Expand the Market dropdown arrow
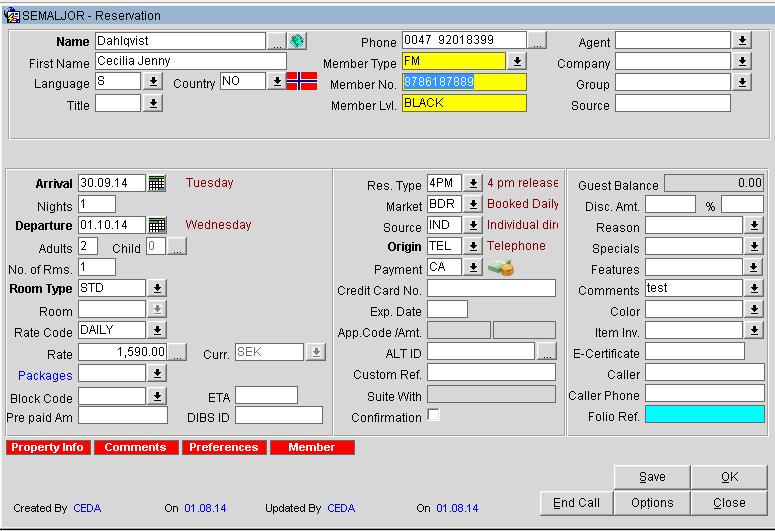 point(473,204)
